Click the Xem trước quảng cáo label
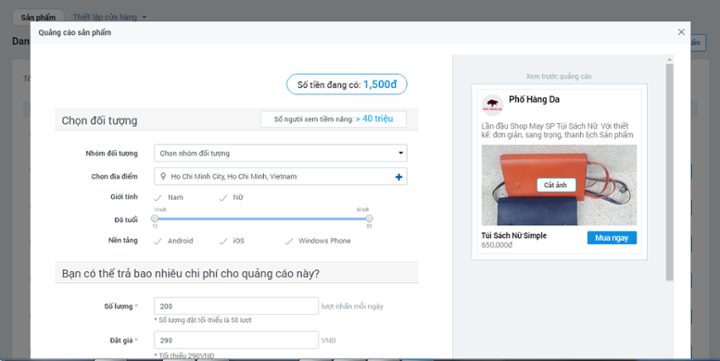 pos(558,76)
